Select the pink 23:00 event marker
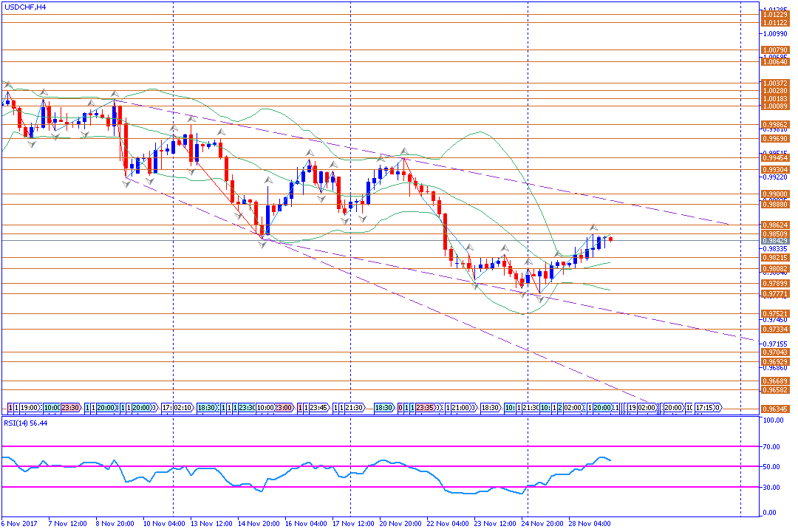 pos(284,408)
